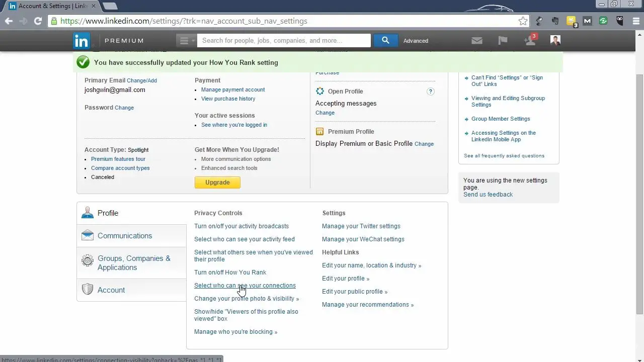Screen dimensions: 644x362
Task: Click the owl extension icon
Action: click(620, 21)
